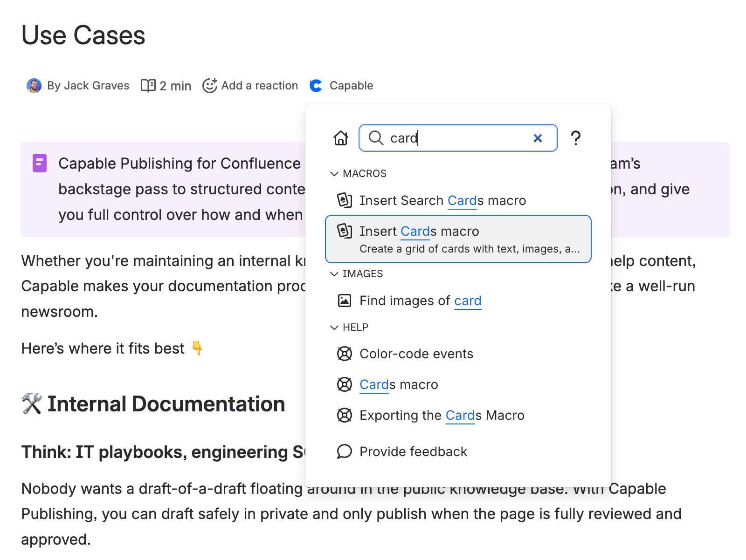Select the Insert Cards macro card icon
The image size is (746, 560).
[344, 231]
